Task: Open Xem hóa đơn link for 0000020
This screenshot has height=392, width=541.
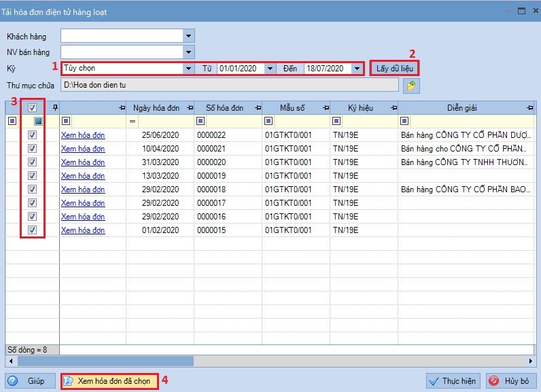Action: pos(83,162)
